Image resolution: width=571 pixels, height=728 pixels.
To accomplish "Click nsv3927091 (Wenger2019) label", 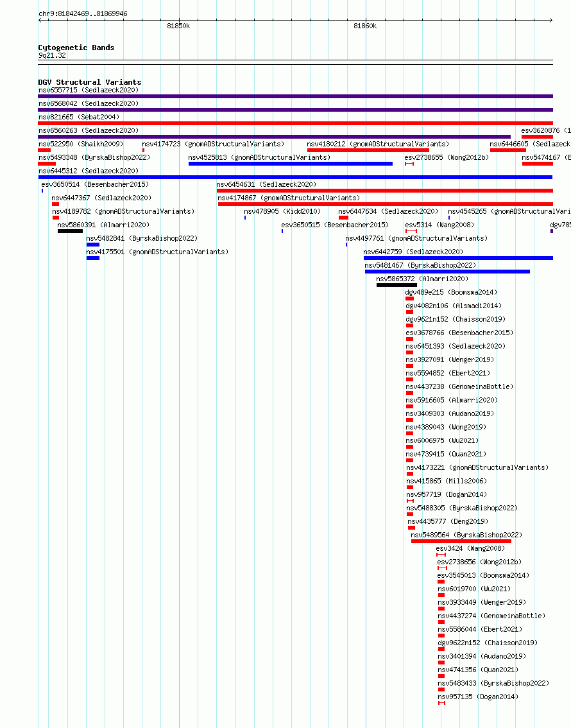I will coord(450,360).
